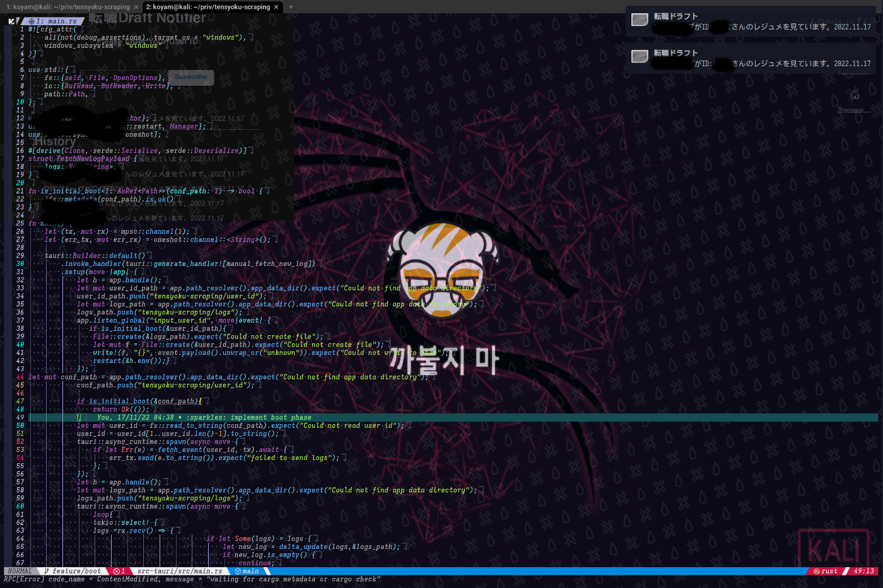This screenshot has width=883, height=588.
Task: Click the 'RPC[Error] code_name = ContentModified' message
Action: [192, 579]
